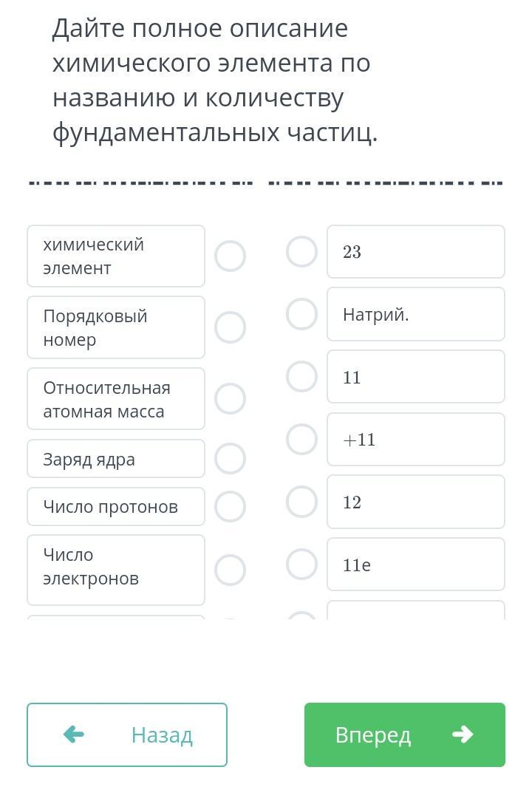The image size is (532, 801).
Task: Click the left arrow icon on Назад
Action: tap(74, 734)
